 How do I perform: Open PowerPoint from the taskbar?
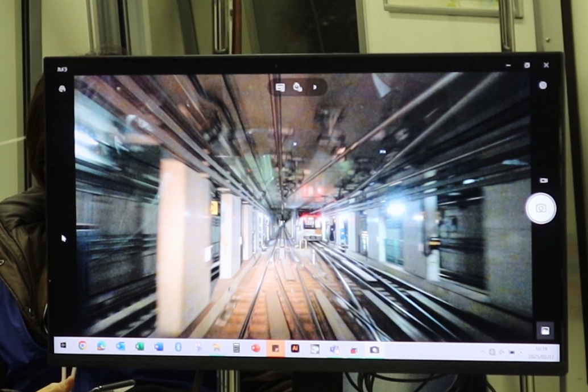click(255, 348)
